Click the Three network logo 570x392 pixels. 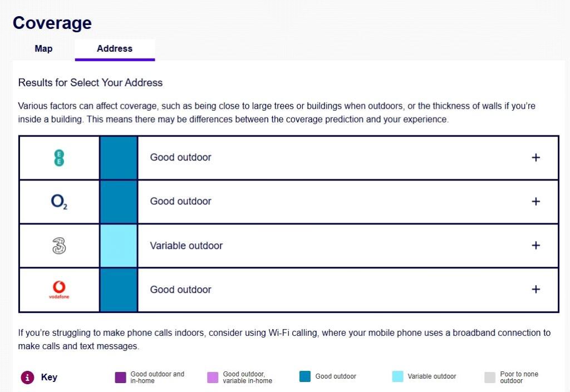point(59,246)
